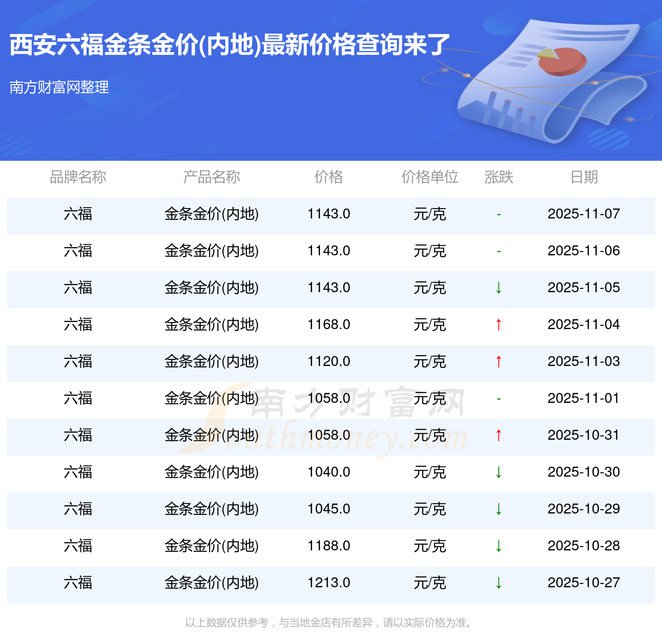
Task: Click the red up arrow for 2025-11-04
Action: coord(498,325)
